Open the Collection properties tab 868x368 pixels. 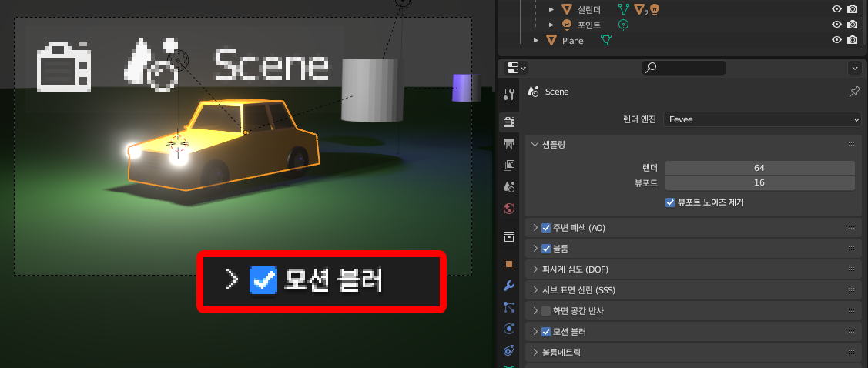[x=509, y=237]
